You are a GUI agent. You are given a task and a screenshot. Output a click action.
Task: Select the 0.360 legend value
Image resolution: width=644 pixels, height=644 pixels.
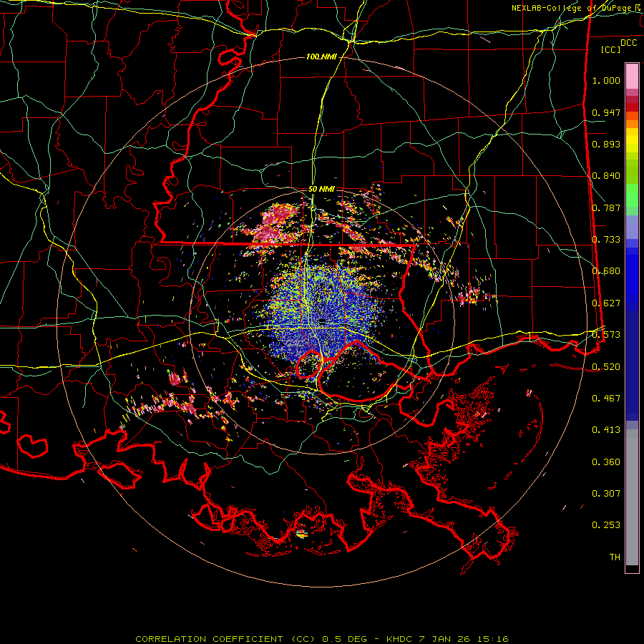tap(606, 462)
